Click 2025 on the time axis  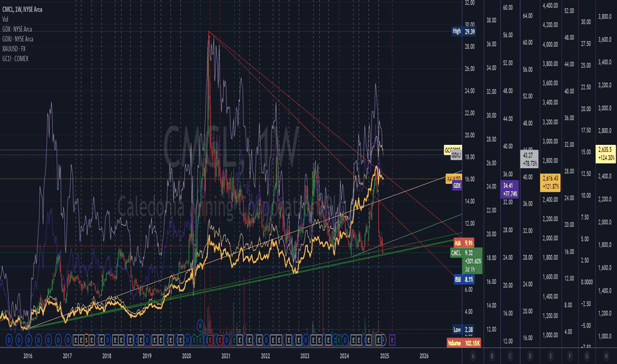pos(385,356)
